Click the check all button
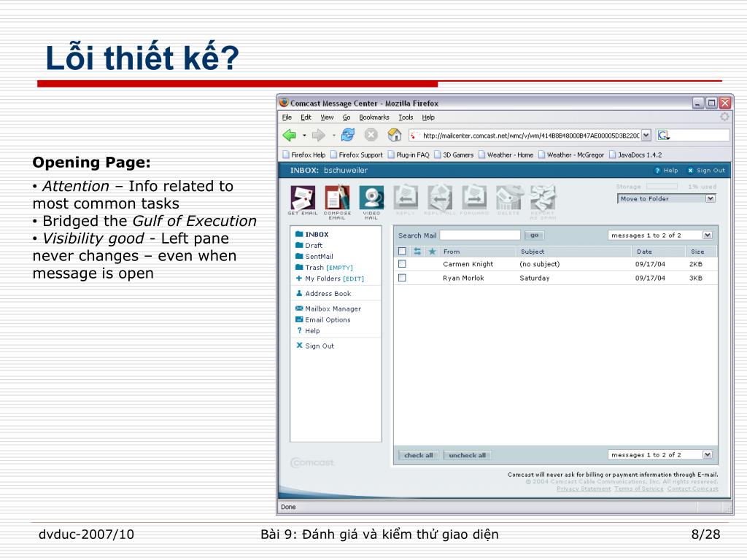The width and height of the screenshot is (747, 560). pos(418,455)
